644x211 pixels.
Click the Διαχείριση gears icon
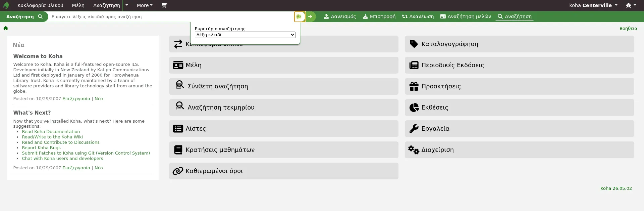click(414, 150)
